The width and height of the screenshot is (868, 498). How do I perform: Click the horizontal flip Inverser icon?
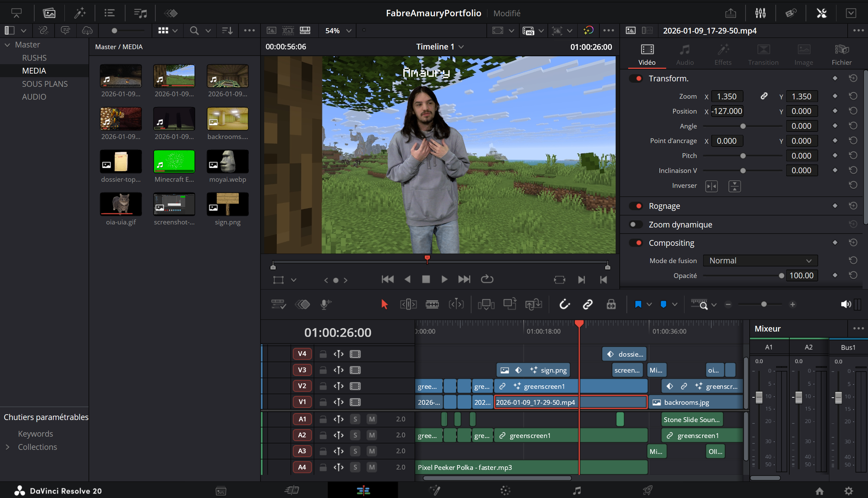pos(711,186)
